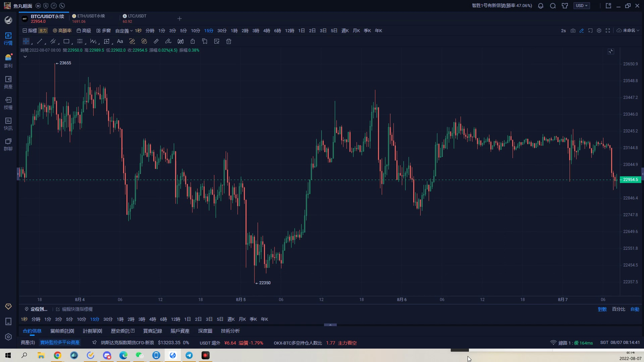Image resolution: width=644 pixels, height=362 pixels.
Task: Select the 30分 timeframe in top bar
Action: pyautogui.click(x=222, y=31)
